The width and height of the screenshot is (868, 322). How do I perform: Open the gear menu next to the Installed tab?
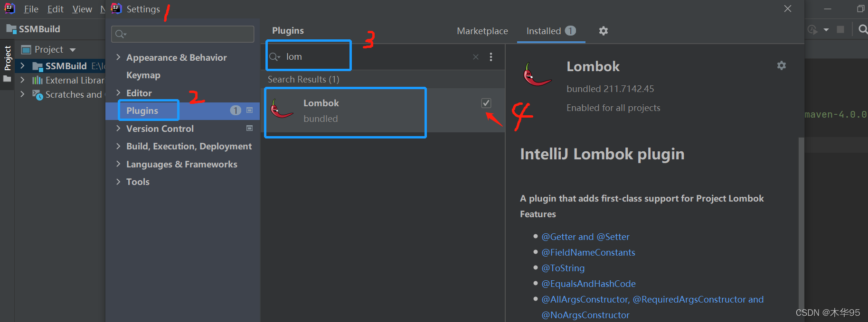click(604, 31)
